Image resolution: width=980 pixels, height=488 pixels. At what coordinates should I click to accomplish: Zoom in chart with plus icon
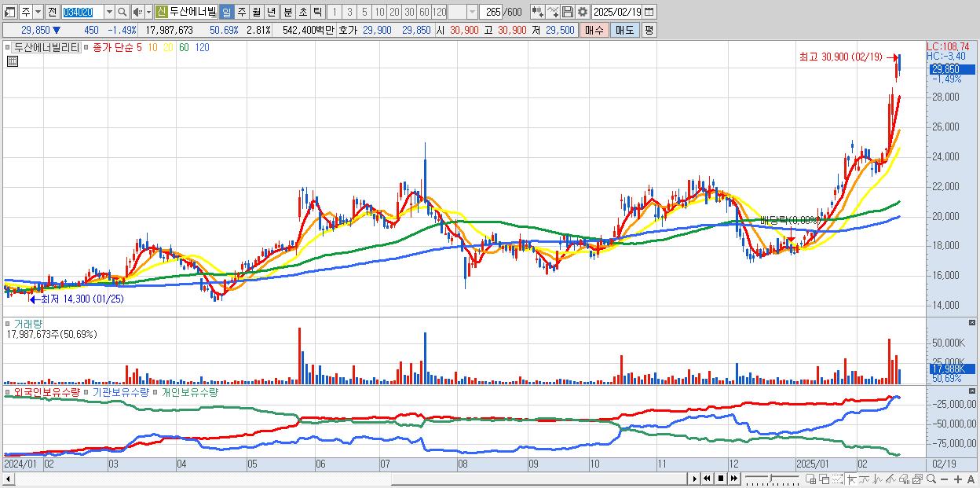(x=958, y=479)
